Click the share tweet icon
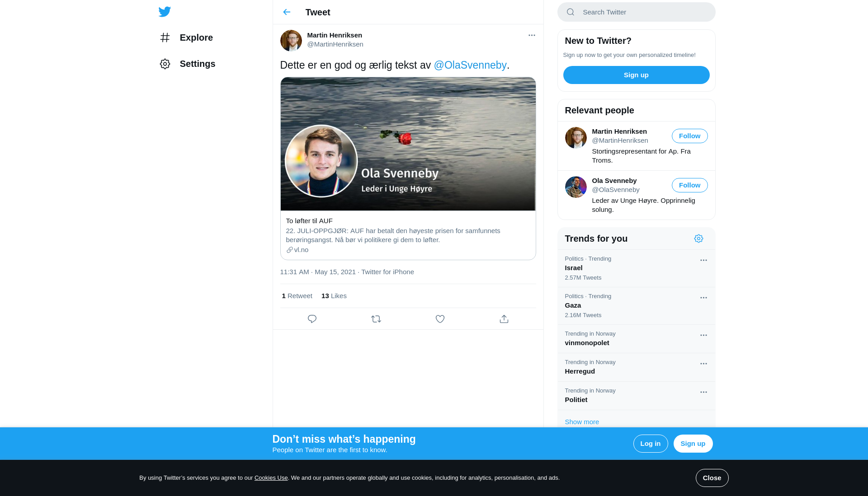Image resolution: width=868 pixels, height=496 pixels. coord(504,319)
